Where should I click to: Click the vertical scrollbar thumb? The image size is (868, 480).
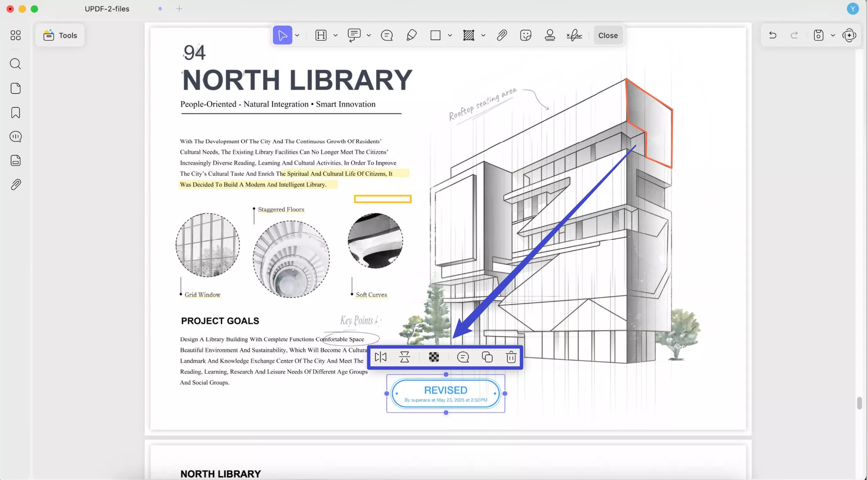tap(859, 403)
